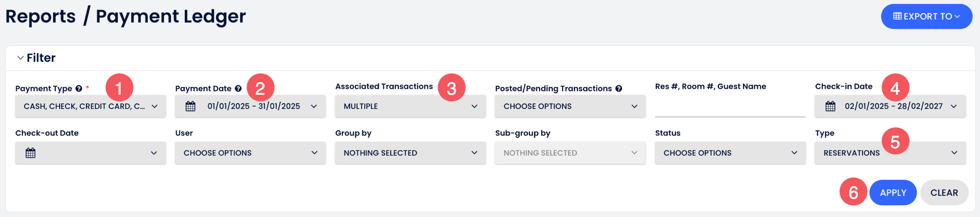
Task: Click the Res #, Room #, Guest Name field
Action: (x=730, y=107)
